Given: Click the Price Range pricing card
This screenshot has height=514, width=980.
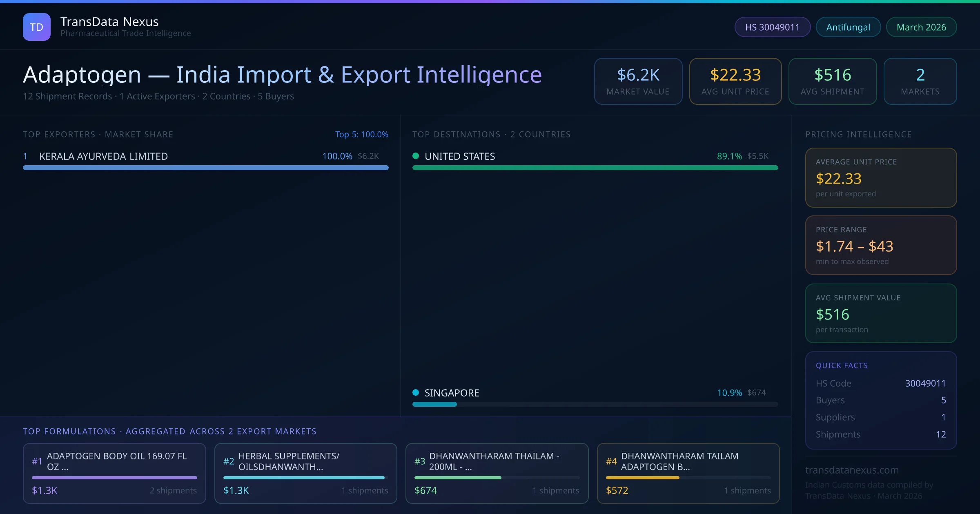Looking at the screenshot, I should point(880,245).
